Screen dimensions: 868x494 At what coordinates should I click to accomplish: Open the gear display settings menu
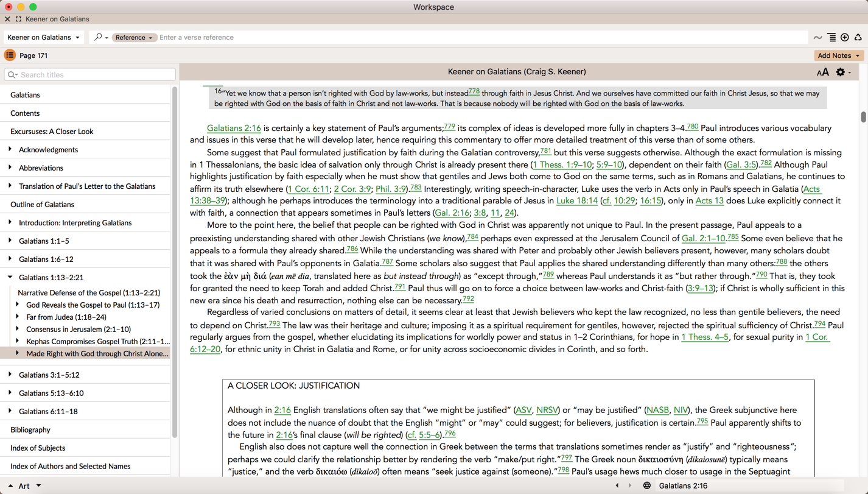coord(843,72)
